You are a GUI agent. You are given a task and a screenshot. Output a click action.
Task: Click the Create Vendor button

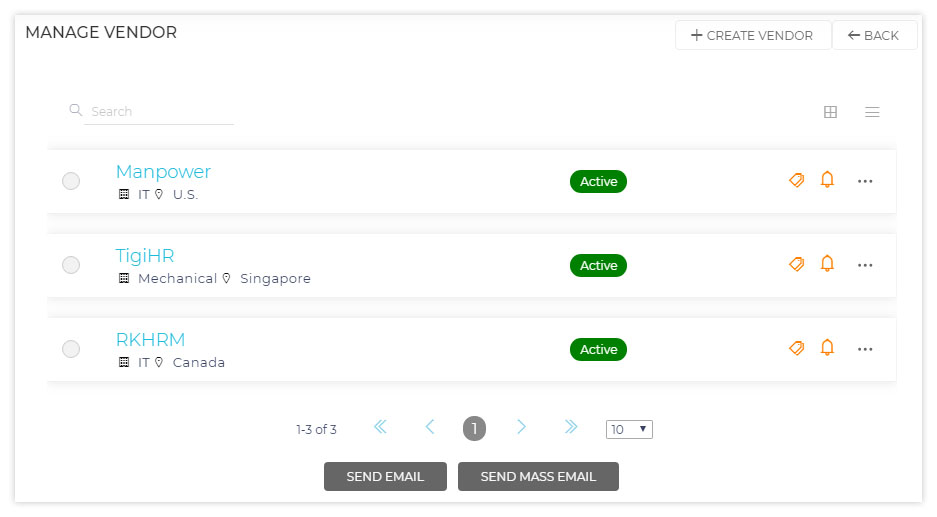[x=753, y=35]
